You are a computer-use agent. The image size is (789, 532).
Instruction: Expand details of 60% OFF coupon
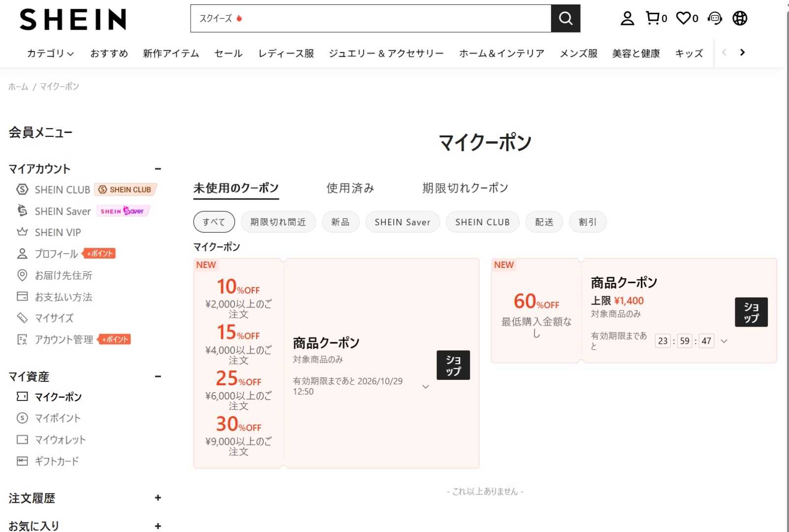tap(724, 341)
